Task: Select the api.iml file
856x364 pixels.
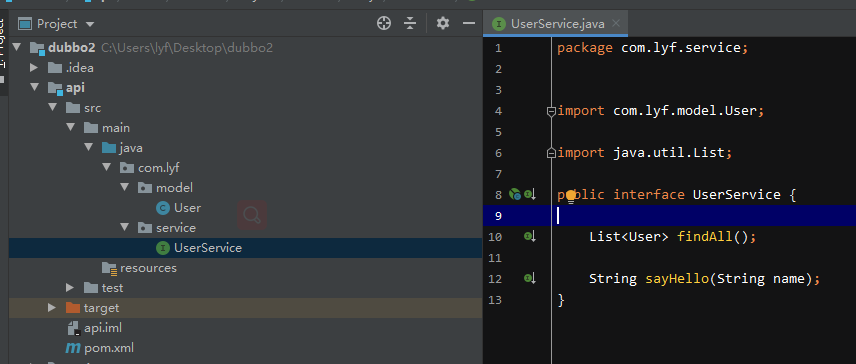Action: point(103,328)
